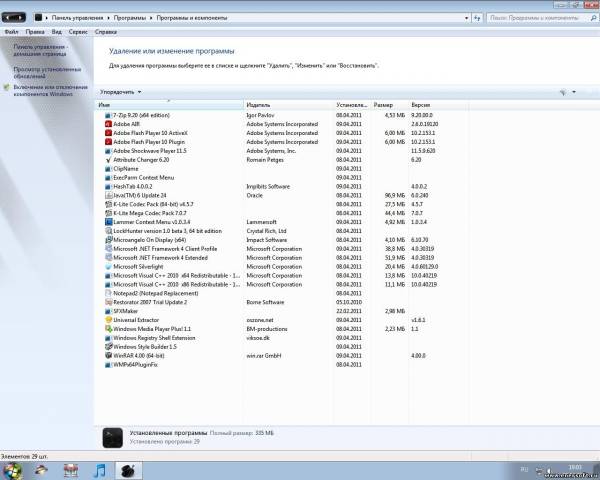The height and width of the screenshot is (480, 600).
Task: Open Панель управления домашняя страница link
Action: [41, 51]
